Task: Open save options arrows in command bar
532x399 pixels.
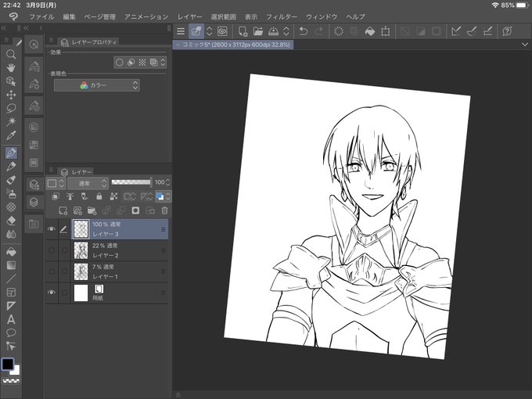Action: pos(286,31)
